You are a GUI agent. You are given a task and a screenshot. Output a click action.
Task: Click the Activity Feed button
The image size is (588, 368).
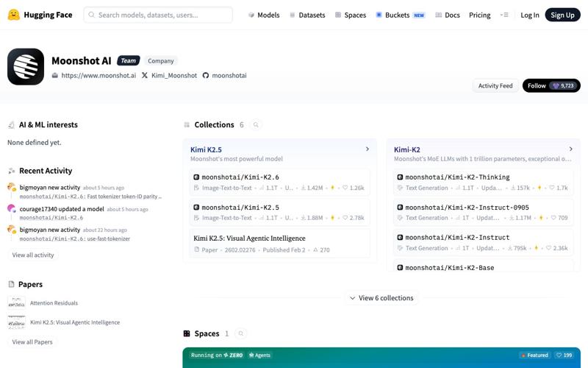tap(495, 85)
